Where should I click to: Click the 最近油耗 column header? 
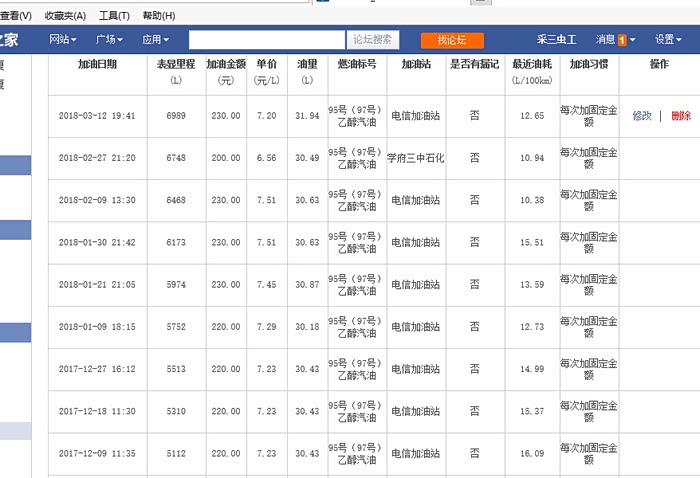[x=532, y=64]
